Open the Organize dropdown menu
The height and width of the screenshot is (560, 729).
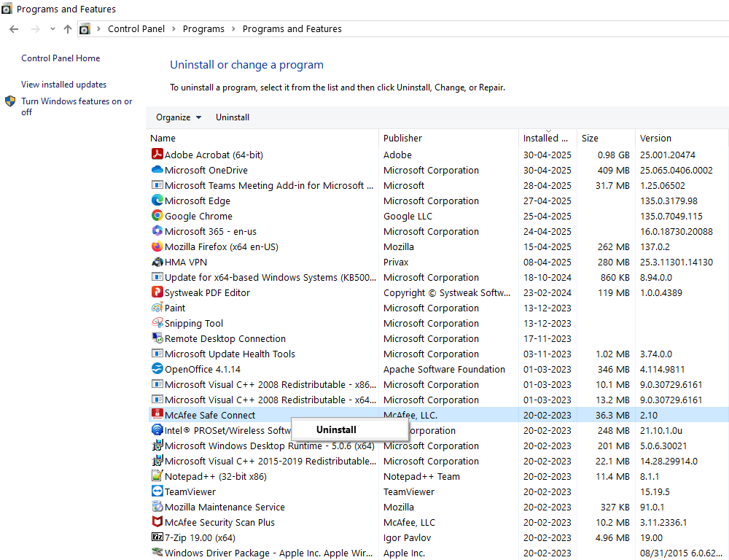(179, 117)
